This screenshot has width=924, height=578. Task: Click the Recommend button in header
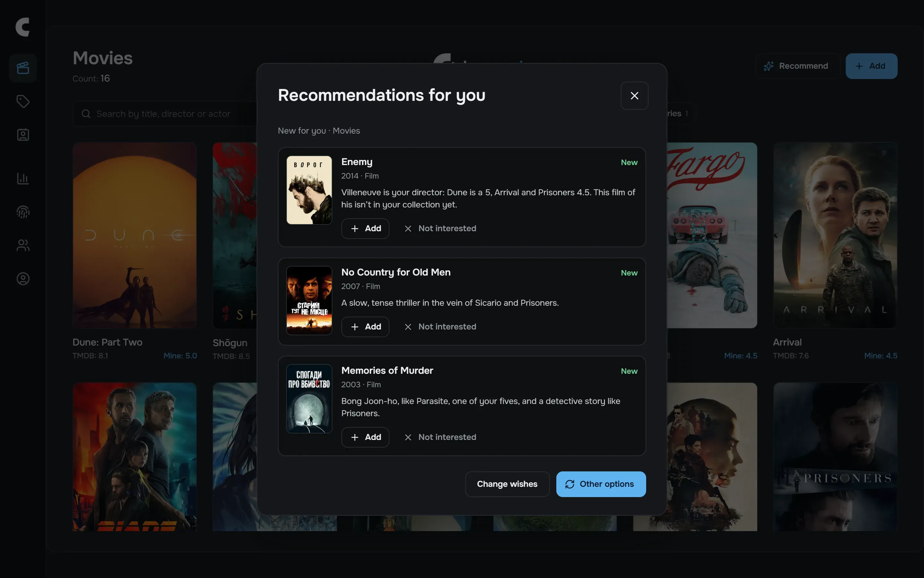click(797, 66)
